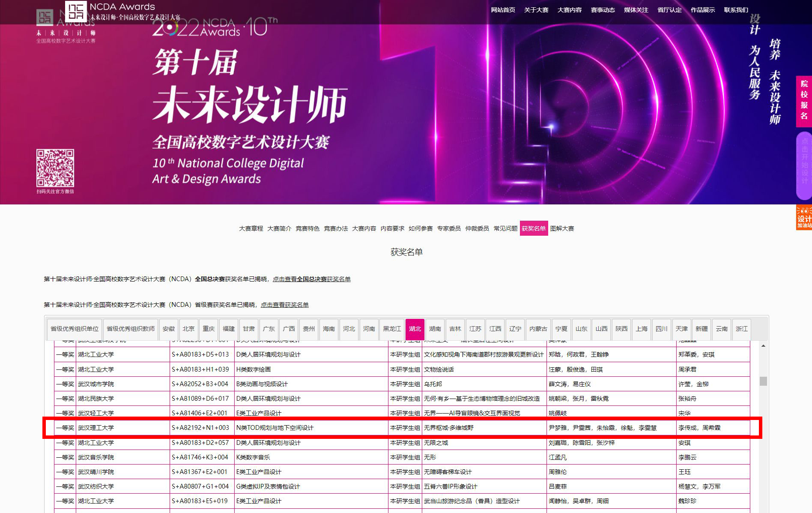812x513 pixels.
Task: Click the purple 点击开始设计 side button
Action: point(804,165)
